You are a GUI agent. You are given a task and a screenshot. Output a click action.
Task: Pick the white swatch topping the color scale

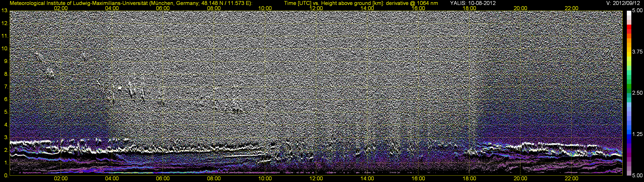point(629,13)
